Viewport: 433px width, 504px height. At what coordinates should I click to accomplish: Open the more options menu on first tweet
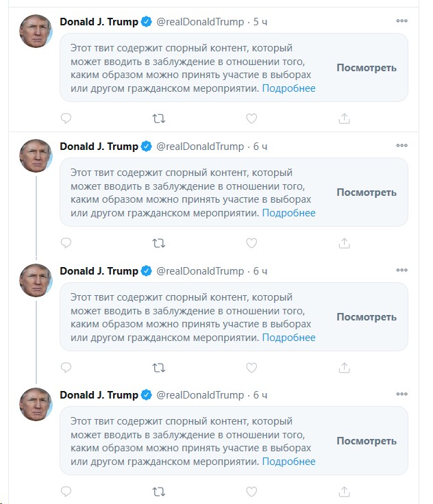coord(401,21)
